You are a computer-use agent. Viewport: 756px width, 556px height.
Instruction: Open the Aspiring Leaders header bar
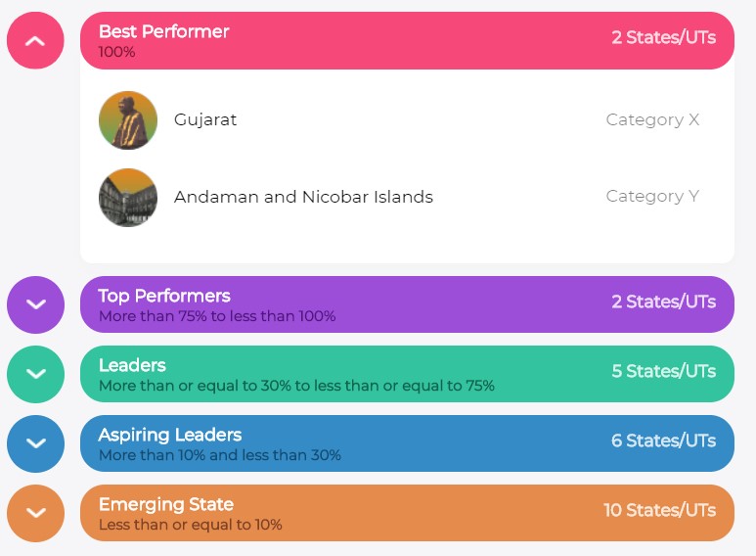tap(407, 443)
